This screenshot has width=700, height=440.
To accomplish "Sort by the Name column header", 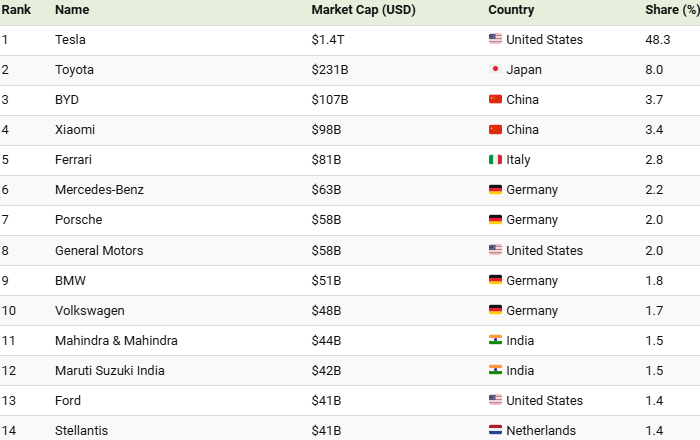I will (x=72, y=10).
